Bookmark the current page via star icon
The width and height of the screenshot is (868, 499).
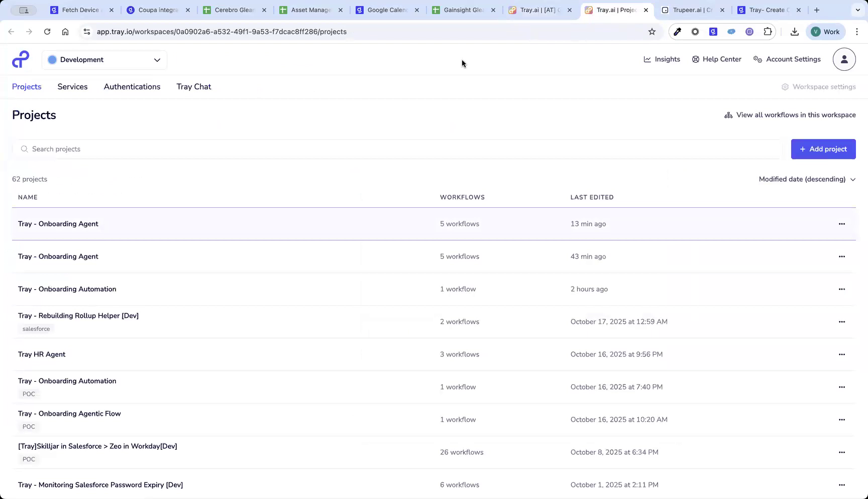(652, 32)
